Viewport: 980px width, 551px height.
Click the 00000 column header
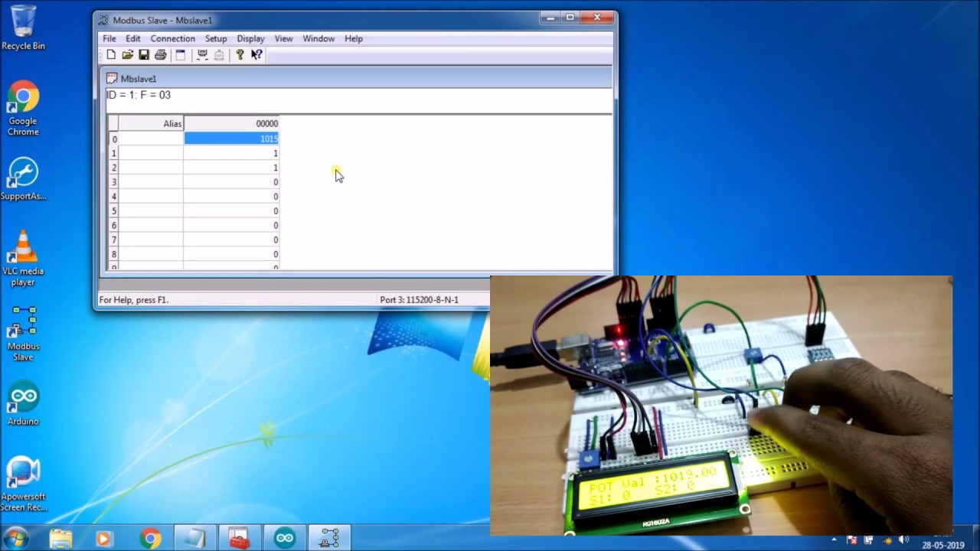[231, 123]
